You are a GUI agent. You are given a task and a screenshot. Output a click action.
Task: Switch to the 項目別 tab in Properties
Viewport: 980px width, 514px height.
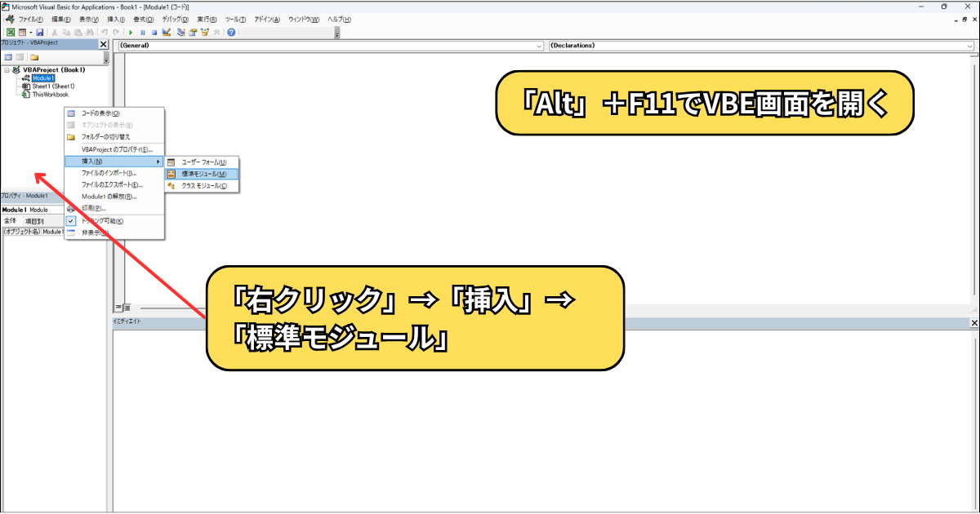click(34, 220)
